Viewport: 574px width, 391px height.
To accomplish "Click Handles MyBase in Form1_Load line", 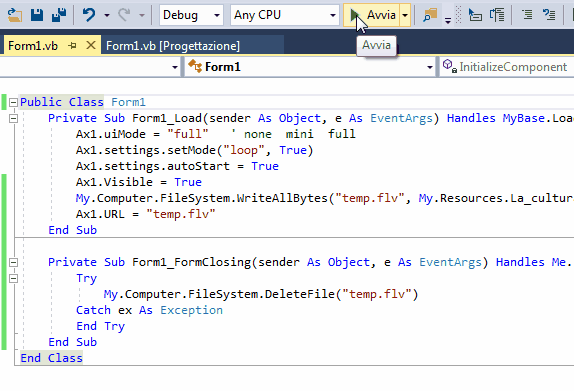I will tap(497, 118).
